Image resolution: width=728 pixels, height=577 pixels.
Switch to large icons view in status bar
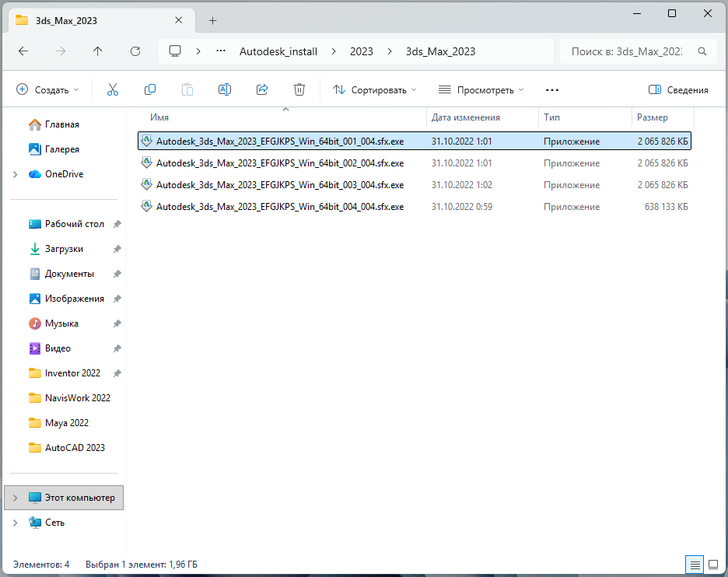[713, 565]
